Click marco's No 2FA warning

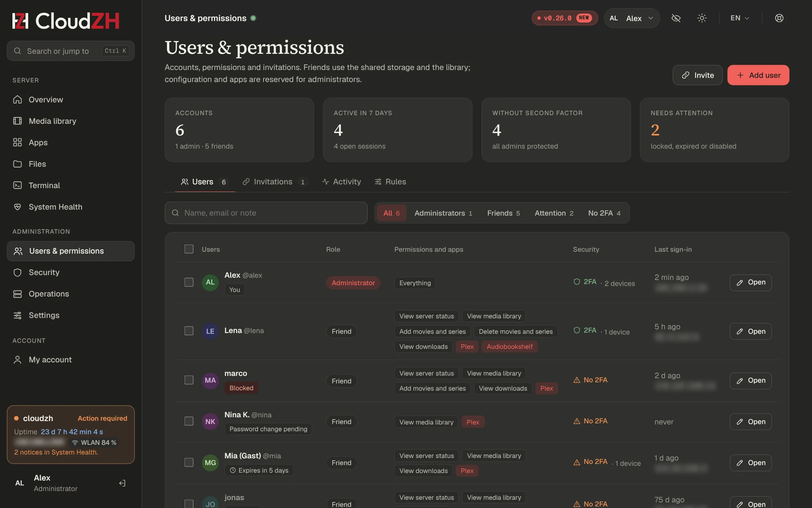[590, 380]
